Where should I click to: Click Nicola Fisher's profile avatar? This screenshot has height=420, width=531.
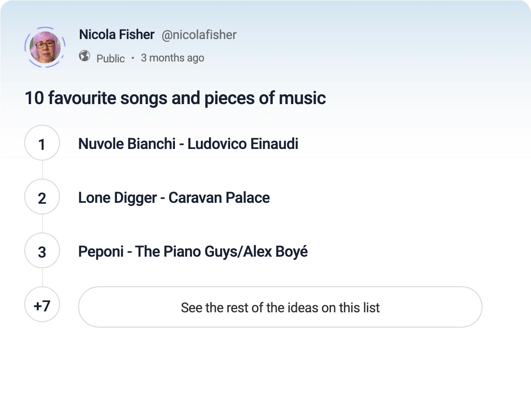point(45,47)
